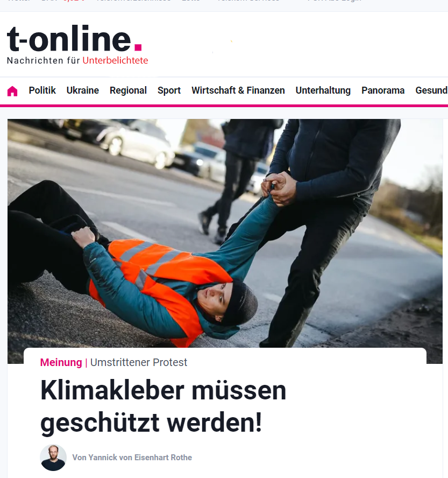Viewport: 448px width, 478px height.
Task: Navigate to Wirtschaft & Finanzen
Action: pyautogui.click(x=238, y=90)
